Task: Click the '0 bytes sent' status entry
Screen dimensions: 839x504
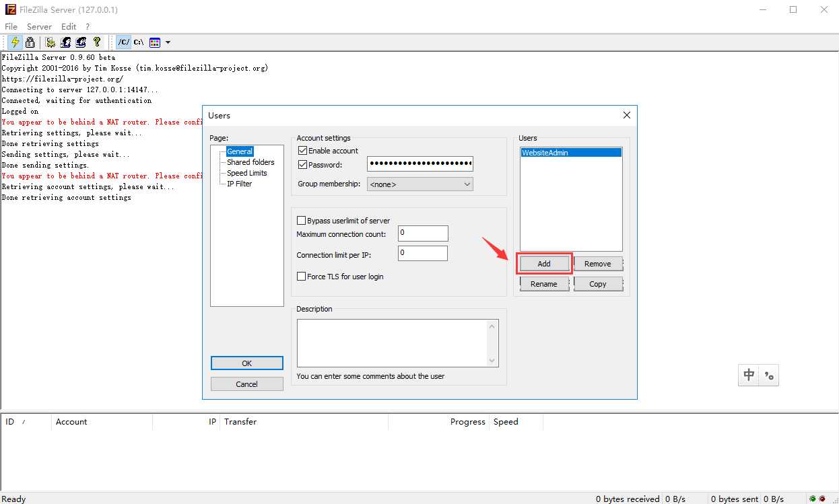Action: click(x=735, y=499)
